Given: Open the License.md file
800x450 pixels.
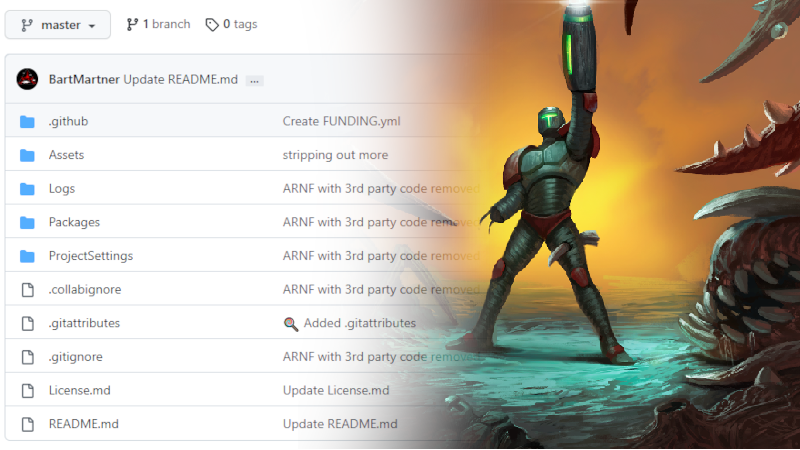Looking at the screenshot, I should [80, 391].
